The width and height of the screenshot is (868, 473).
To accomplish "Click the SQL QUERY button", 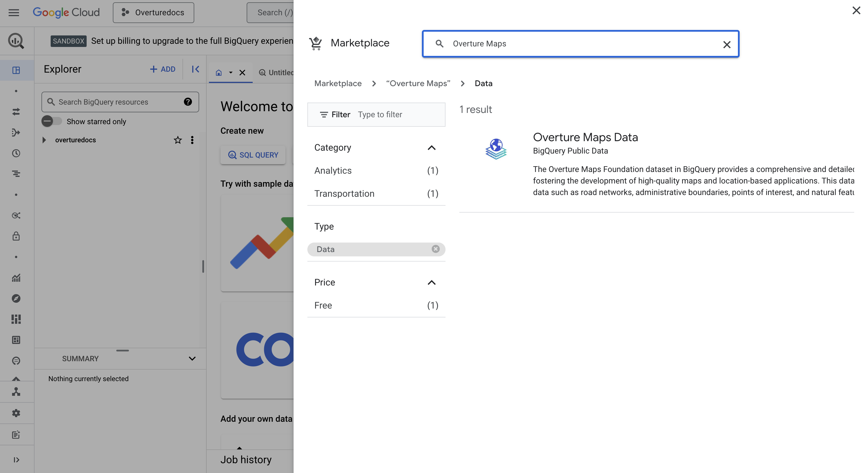I will [x=253, y=155].
